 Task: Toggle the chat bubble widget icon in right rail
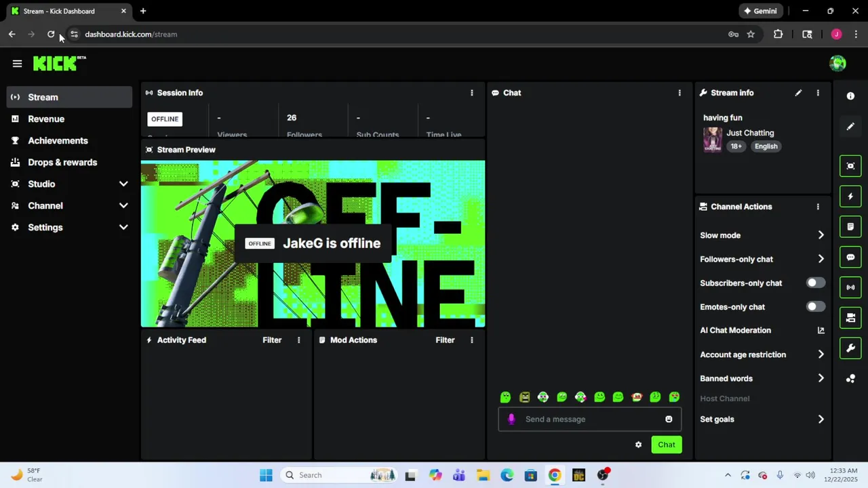(x=850, y=258)
